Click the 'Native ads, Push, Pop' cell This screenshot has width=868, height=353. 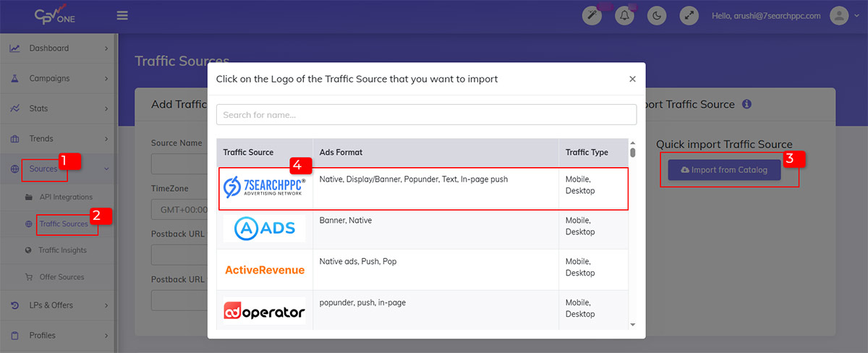pyautogui.click(x=435, y=270)
